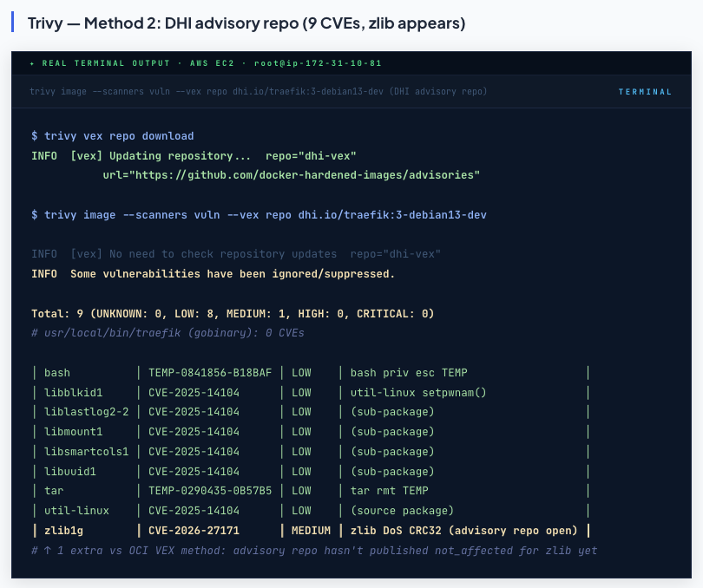Click CVE-2025-14104 in the libsmartcols1 row
The image size is (703, 588).
194,451
